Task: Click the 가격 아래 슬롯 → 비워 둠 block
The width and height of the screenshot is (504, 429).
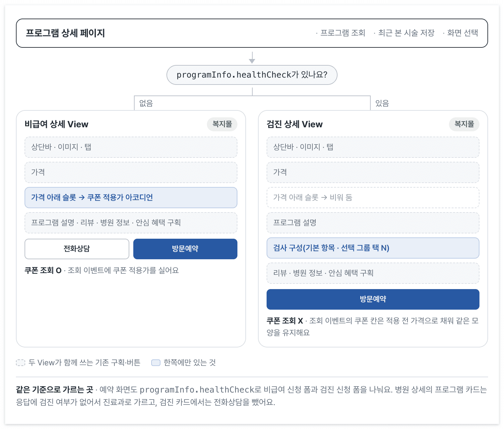Action: (373, 198)
